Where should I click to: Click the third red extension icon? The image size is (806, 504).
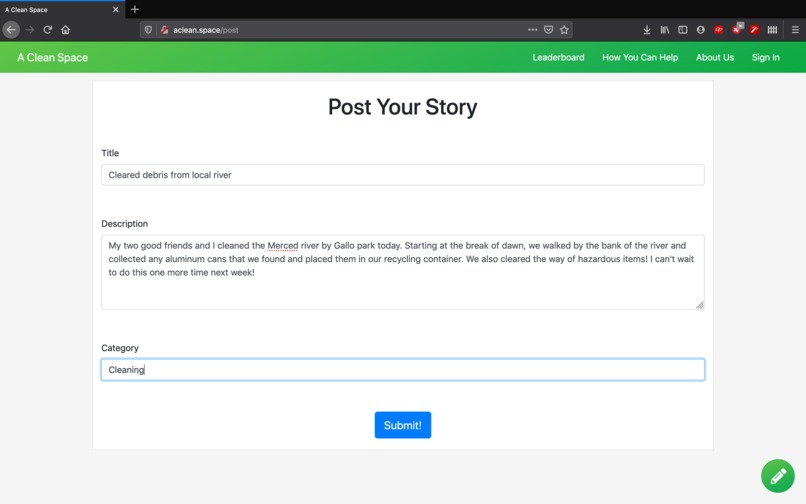click(x=754, y=30)
